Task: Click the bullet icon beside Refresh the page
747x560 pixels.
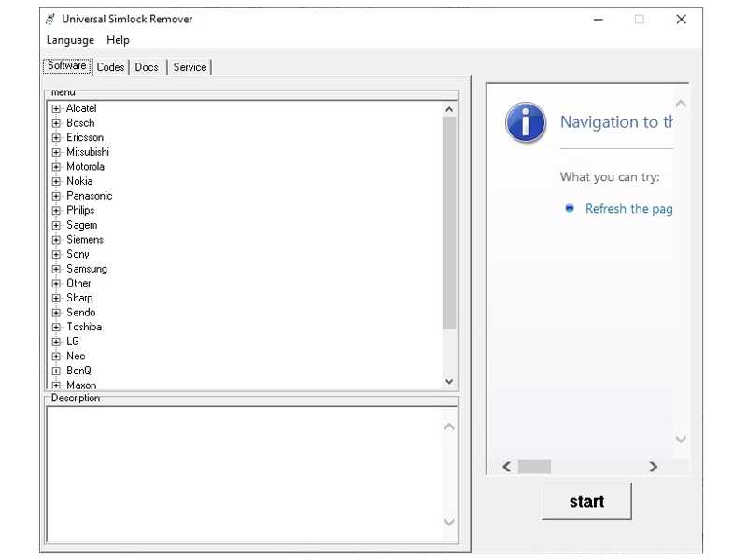Action: [570, 208]
